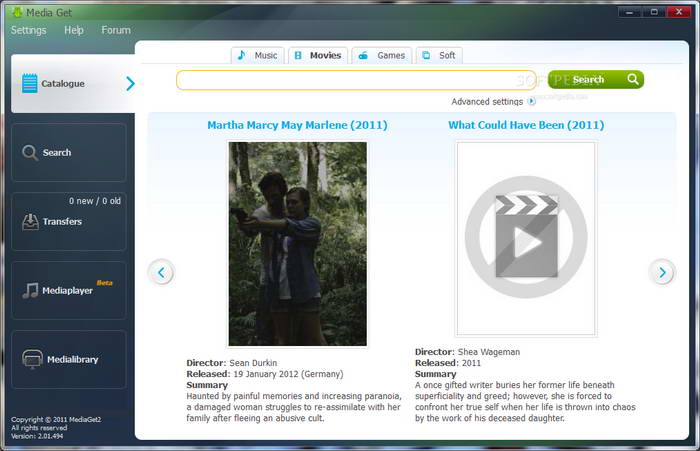This screenshot has width=700, height=451.
Task: Click release date 19 January 2012 (Germany)
Action: [x=288, y=374]
